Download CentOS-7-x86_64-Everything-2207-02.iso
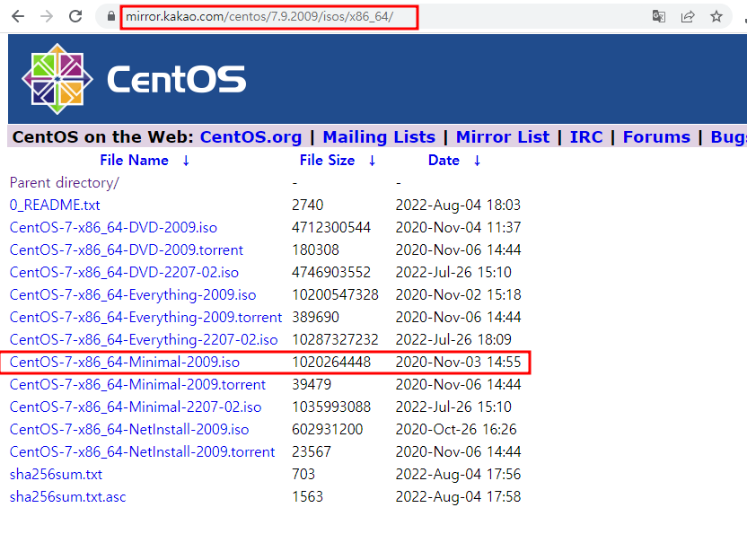 pos(144,339)
